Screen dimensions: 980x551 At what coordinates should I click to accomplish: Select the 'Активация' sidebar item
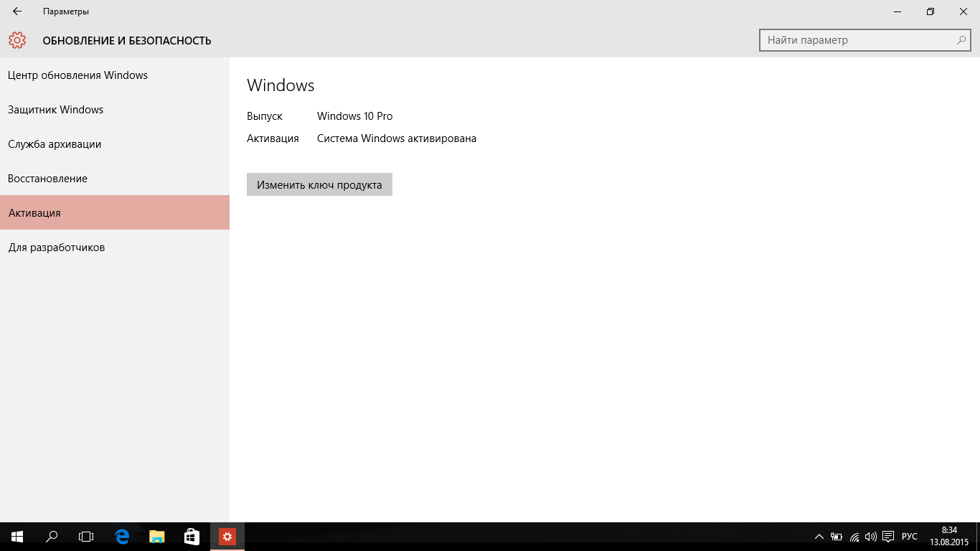(x=115, y=213)
